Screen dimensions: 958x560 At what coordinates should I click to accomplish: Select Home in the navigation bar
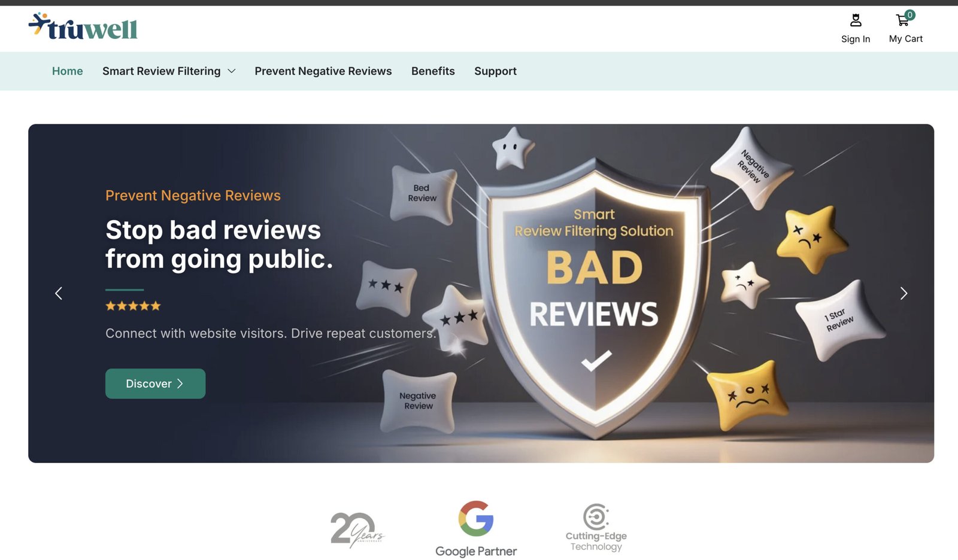pyautogui.click(x=67, y=71)
